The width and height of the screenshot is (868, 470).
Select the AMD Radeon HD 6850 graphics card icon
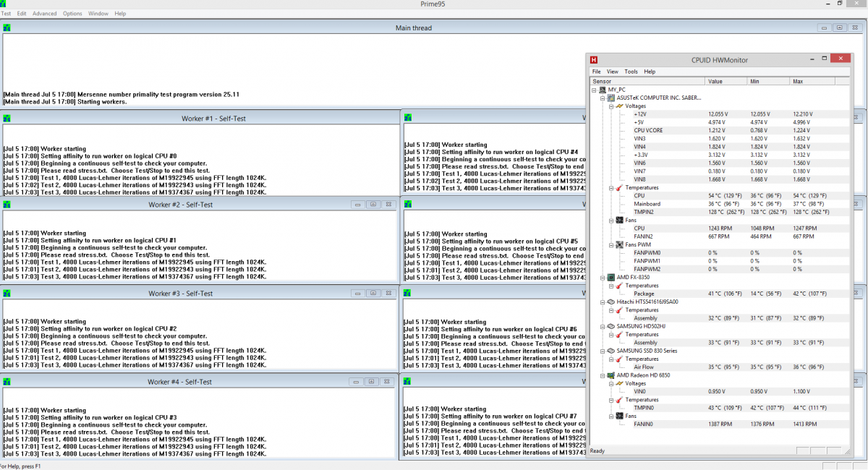pos(610,375)
